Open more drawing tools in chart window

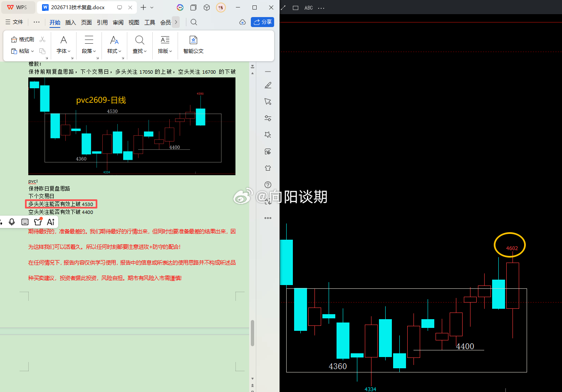point(321,8)
